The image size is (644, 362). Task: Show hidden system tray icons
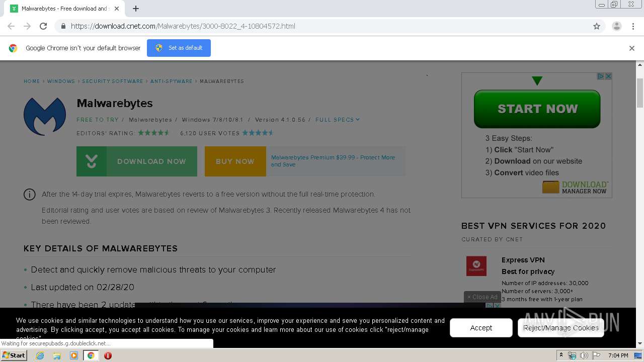coord(561,355)
